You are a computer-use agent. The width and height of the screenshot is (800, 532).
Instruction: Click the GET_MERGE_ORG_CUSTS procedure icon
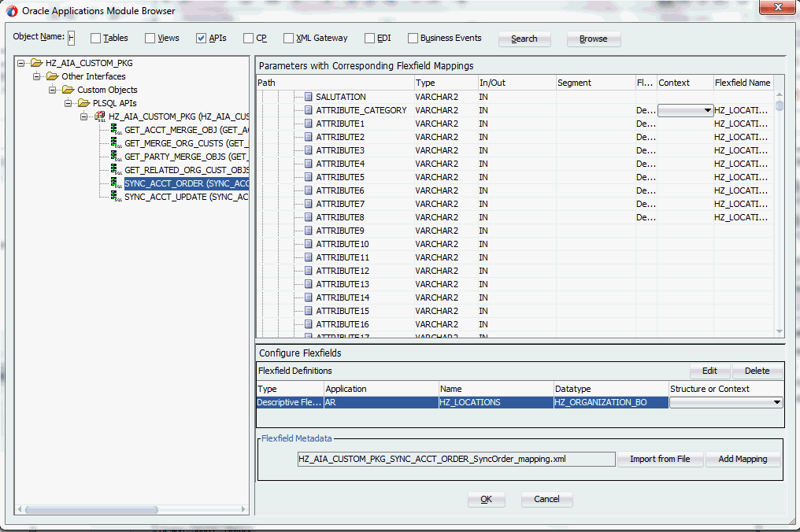117,142
